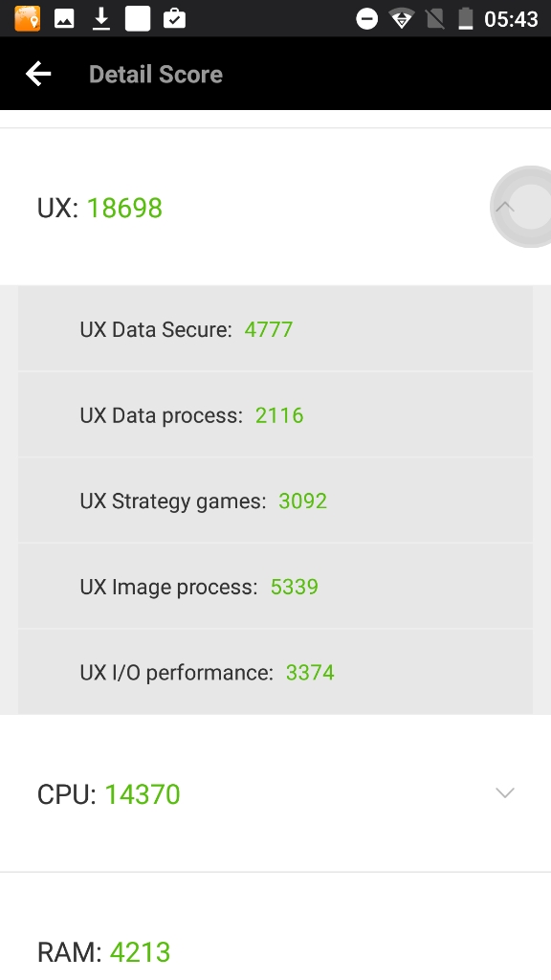Tap the white square notification icon
551x980 pixels.
pyautogui.click(x=138, y=19)
